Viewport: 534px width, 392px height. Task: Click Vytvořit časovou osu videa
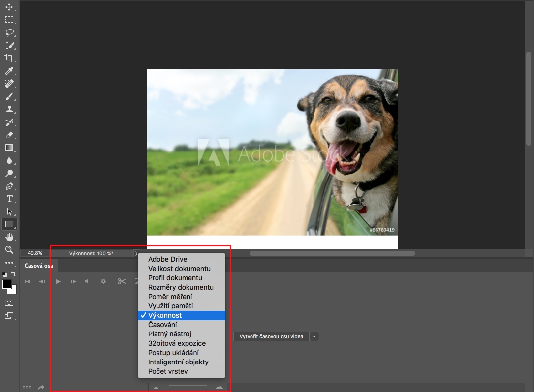point(271,336)
